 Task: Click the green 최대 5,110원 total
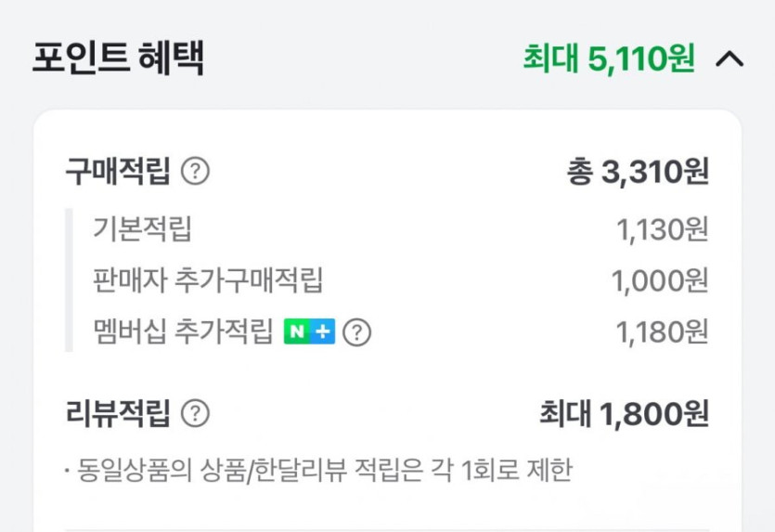tap(608, 59)
